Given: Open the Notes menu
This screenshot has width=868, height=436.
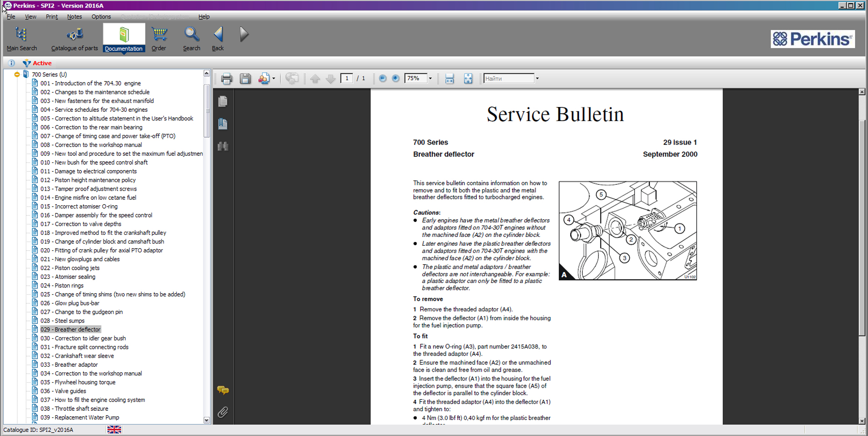Looking at the screenshot, I should (x=74, y=17).
